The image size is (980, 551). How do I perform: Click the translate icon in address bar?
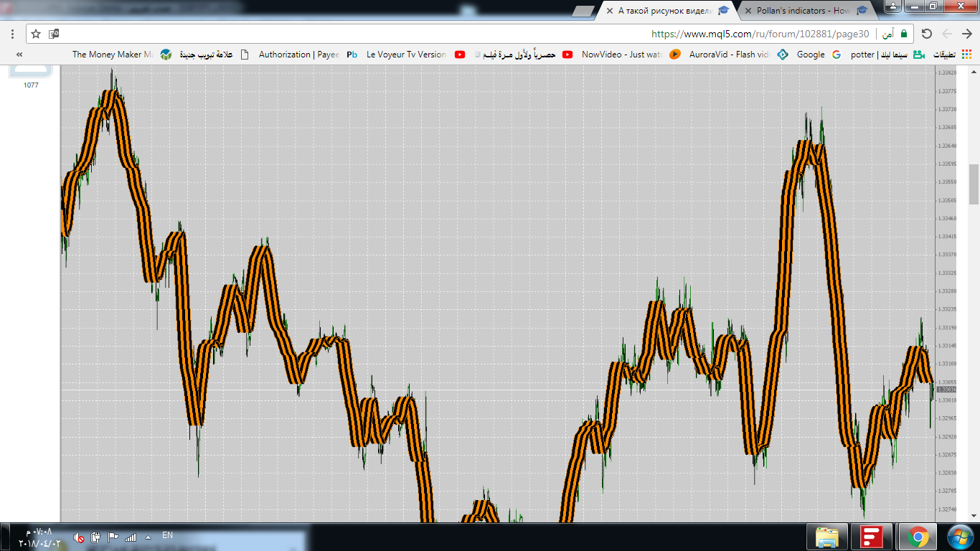[54, 34]
